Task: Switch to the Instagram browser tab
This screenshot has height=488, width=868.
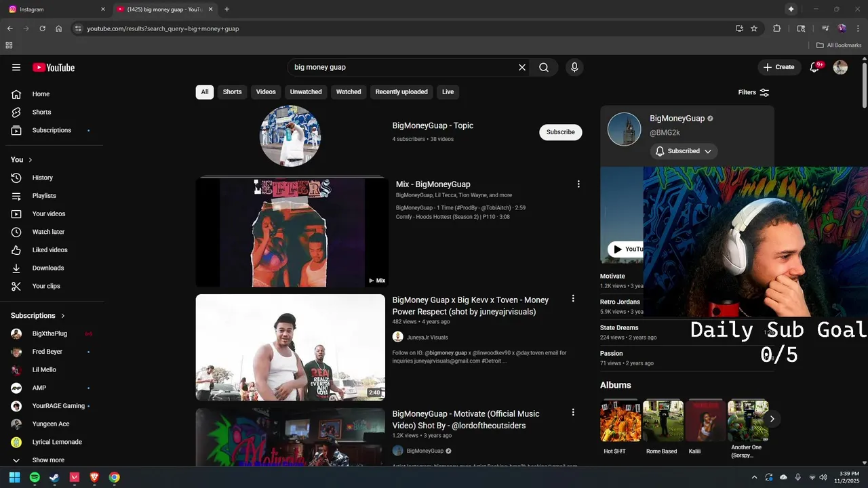Action: point(57,9)
